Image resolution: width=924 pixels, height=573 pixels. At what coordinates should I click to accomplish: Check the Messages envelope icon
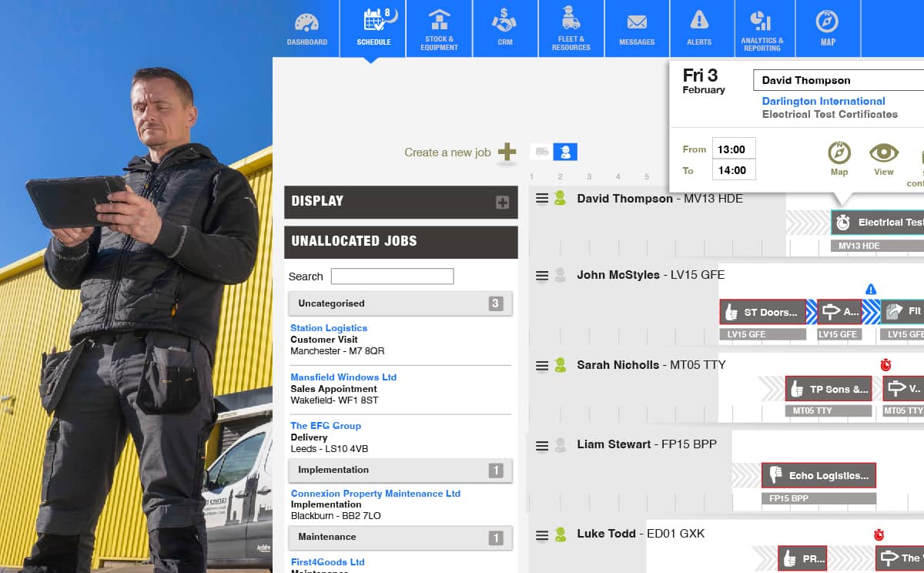click(x=637, y=28)
